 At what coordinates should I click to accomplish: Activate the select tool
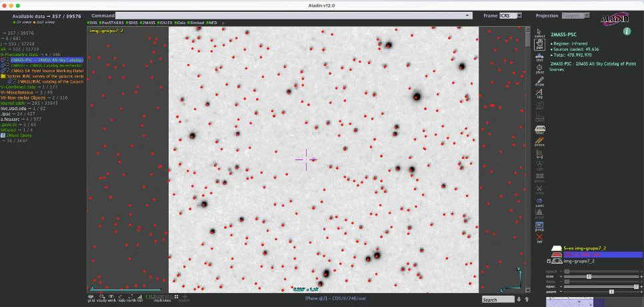[539, 33]
